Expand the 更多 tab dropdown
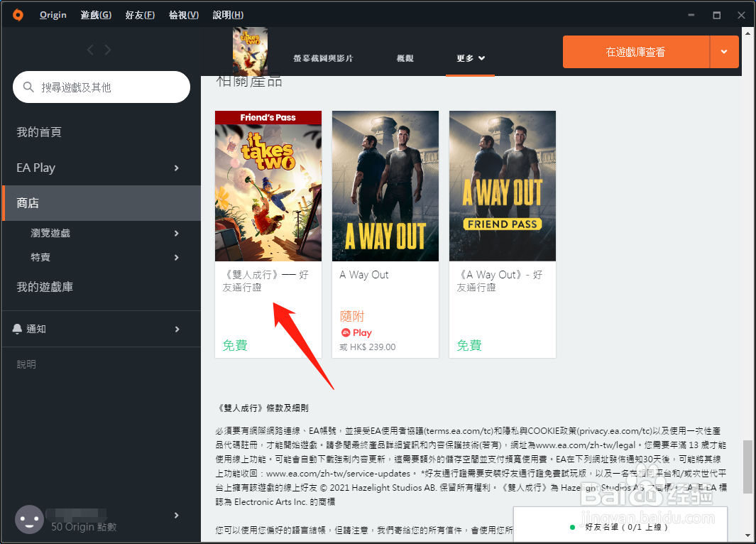Image resolution: width=756 pixels, height=544 pixels. 471,58
